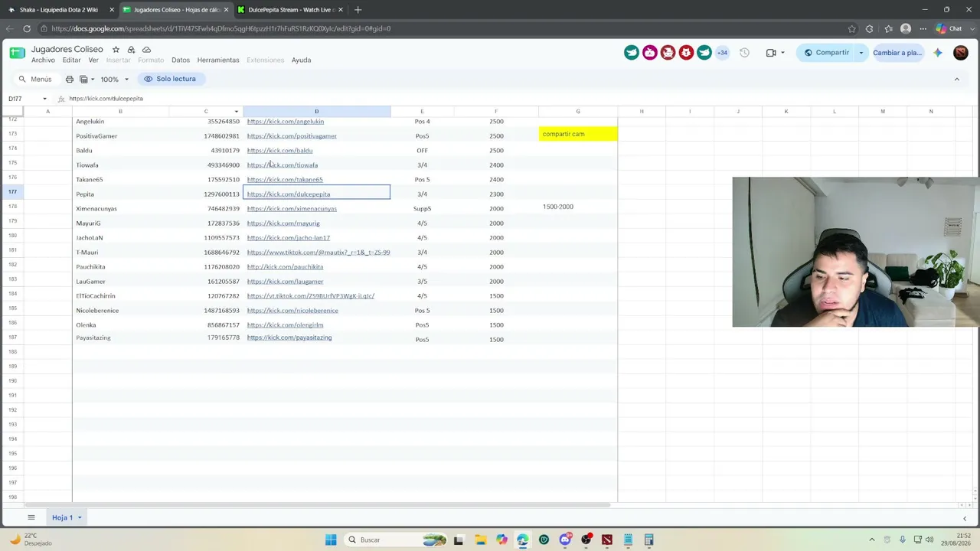Switch to the Shaka Liquipedia tab

pyautogui.click(x=58, y=10)
